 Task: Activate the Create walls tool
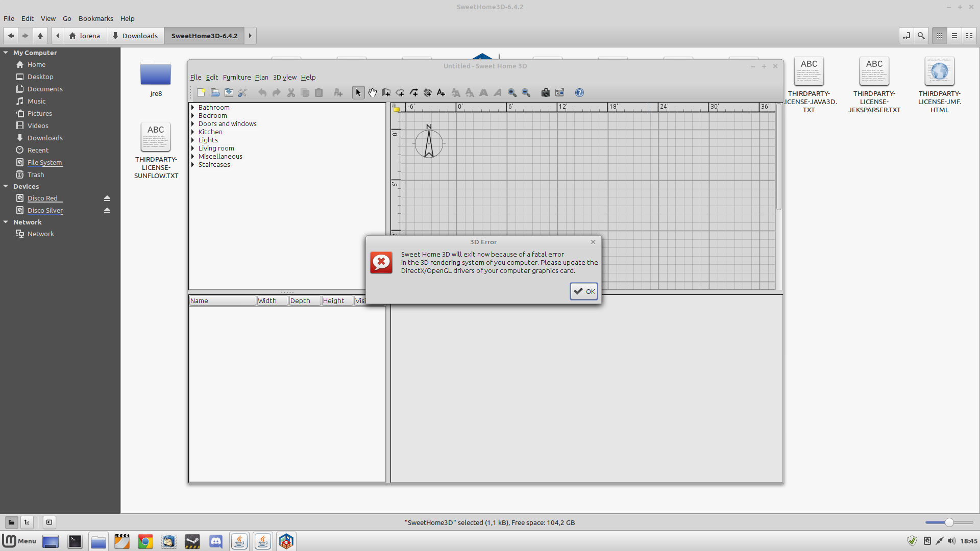(x=386, y=92)
